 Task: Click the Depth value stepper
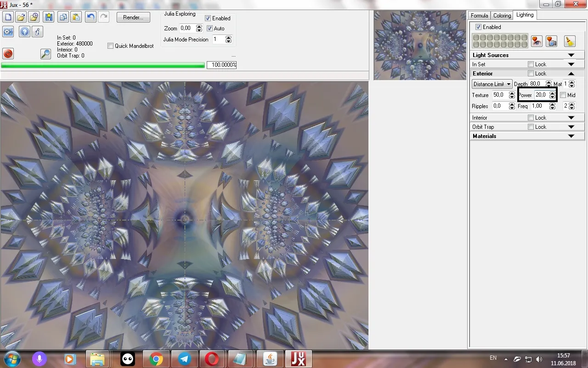click(x=548, y=84)
